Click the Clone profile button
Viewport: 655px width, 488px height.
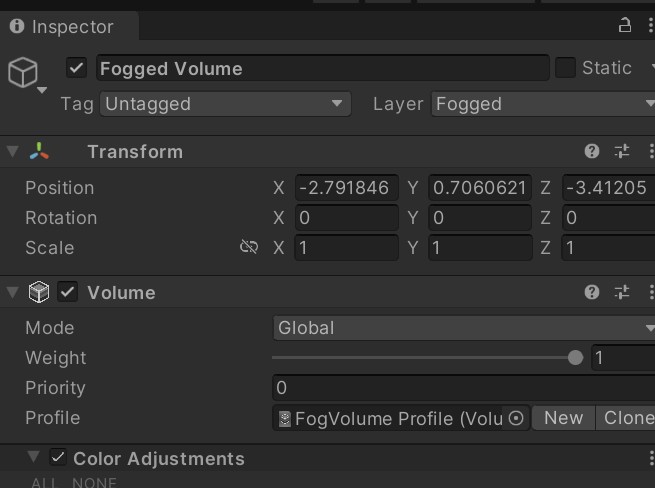(x=627, y=418)
